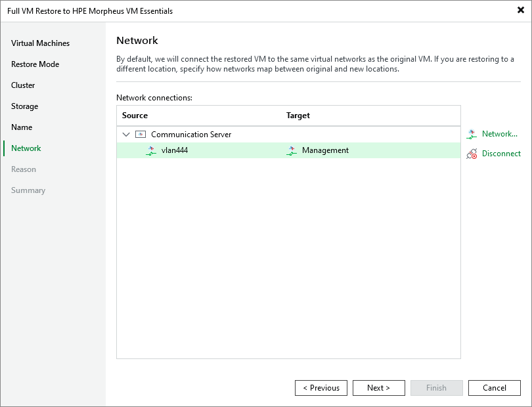Screen dimensions: 532x407
Task: Click the Previous button
Action: point(321,387)
